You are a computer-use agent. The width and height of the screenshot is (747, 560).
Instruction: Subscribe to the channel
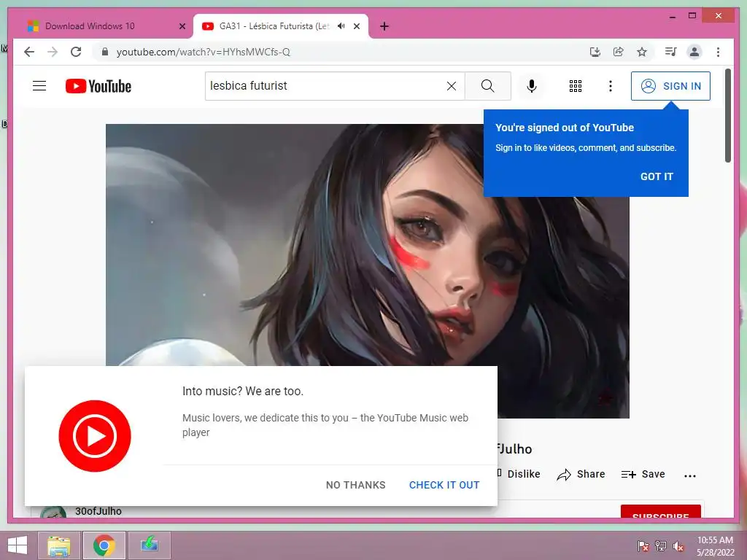pos(660,511)
